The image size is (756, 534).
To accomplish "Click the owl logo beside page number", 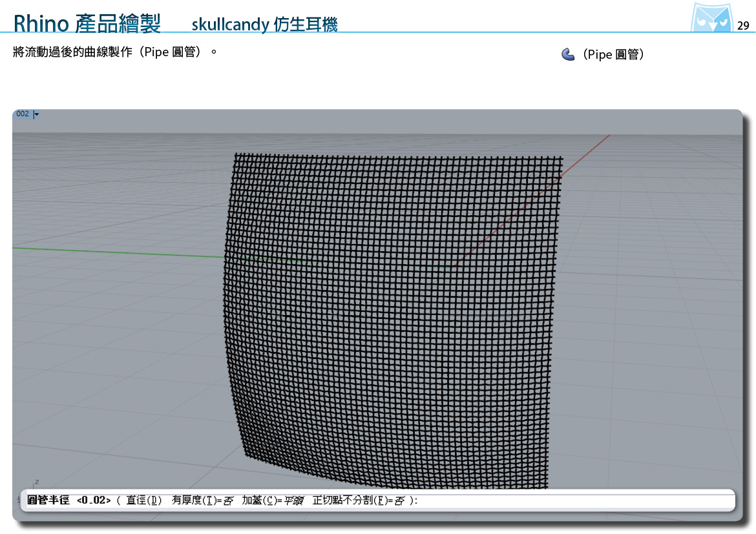I will click(x=711, y=18).
